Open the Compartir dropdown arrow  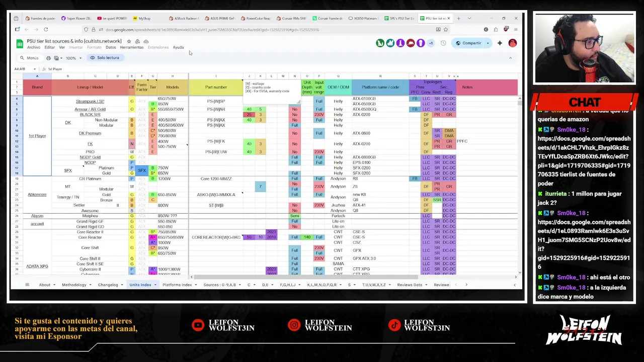[488, 43]
